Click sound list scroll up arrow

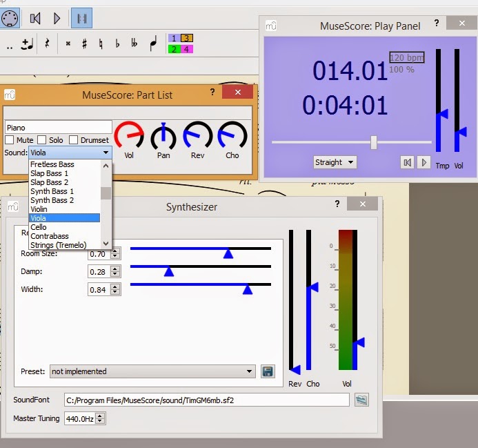point(106,166)
